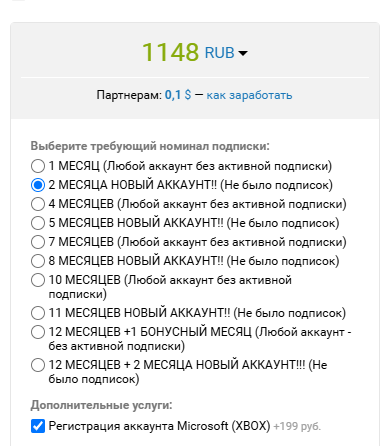Pick 5 МЕСЯЦЕВ НОВЫЙ АККАУНТ option
The image size is (383, 446).
pyautogui.click(x=38, y=223)
